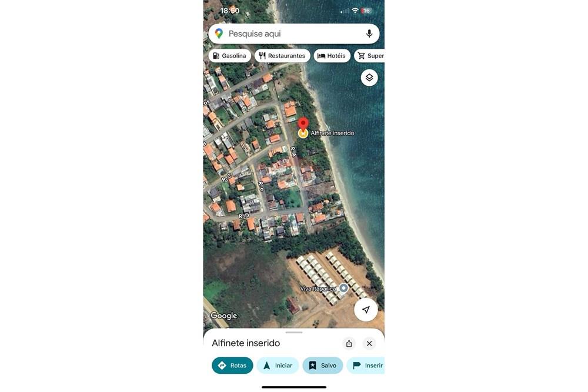
Task: Expand bottom sheet using drag handle
Action: tap(294, 333)
